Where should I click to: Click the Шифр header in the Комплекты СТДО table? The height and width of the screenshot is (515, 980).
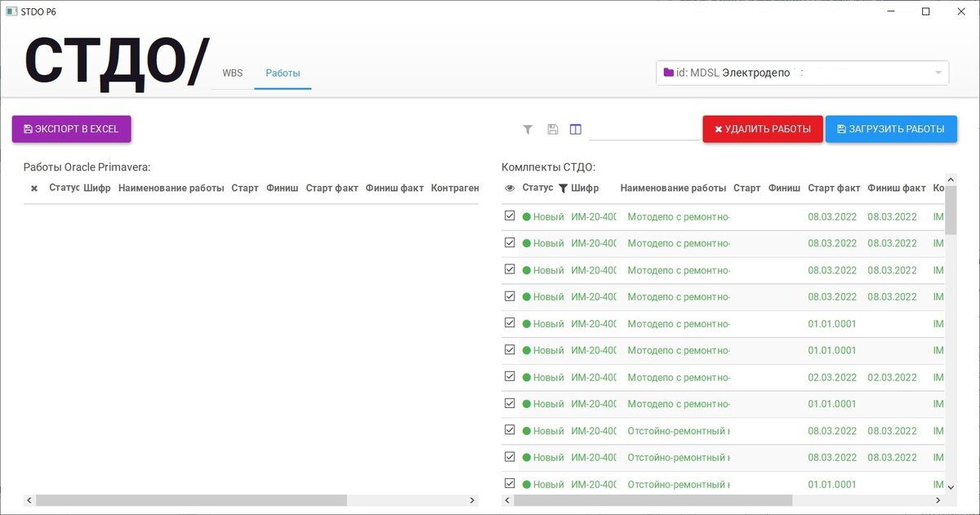pos(585,188)
